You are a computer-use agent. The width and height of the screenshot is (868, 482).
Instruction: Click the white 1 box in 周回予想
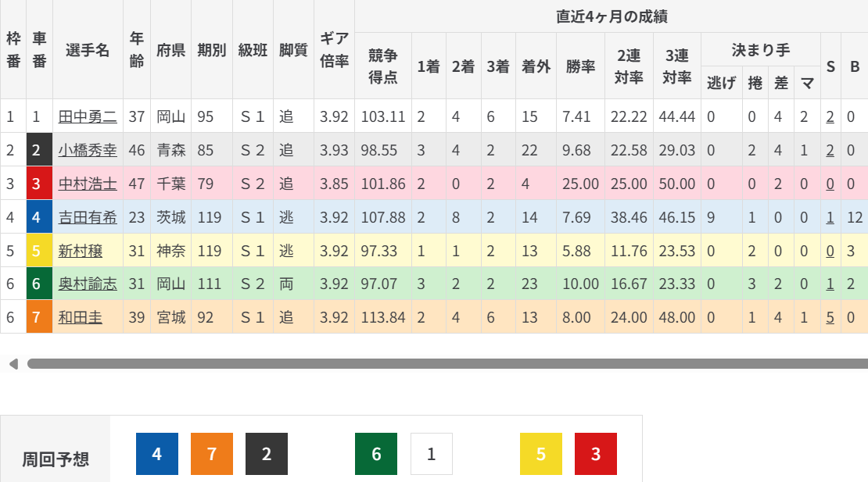tap(431, 454)
